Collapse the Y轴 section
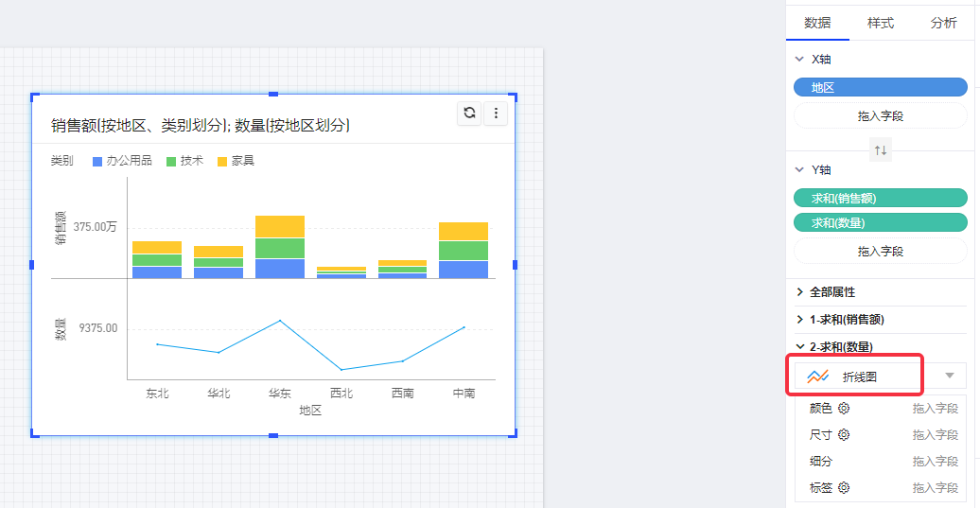Image resolution: width=980 pixels, height=508 pixels. click(x=799, y=170)
